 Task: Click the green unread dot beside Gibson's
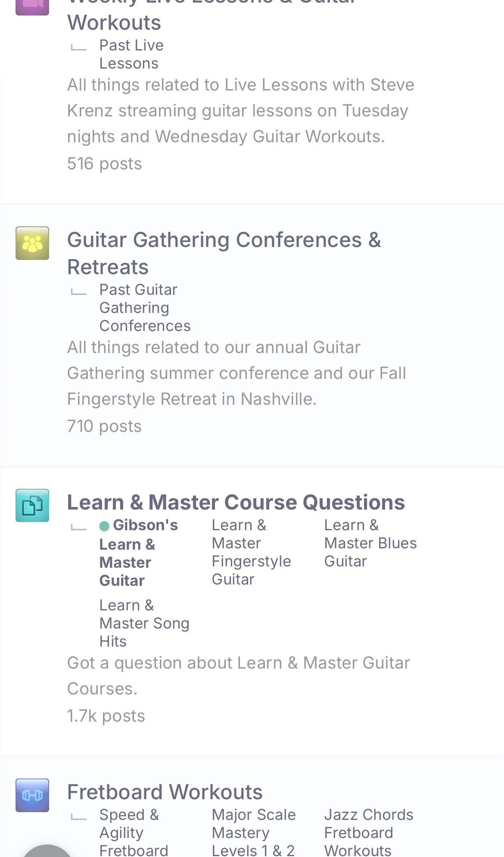(104, 526)
